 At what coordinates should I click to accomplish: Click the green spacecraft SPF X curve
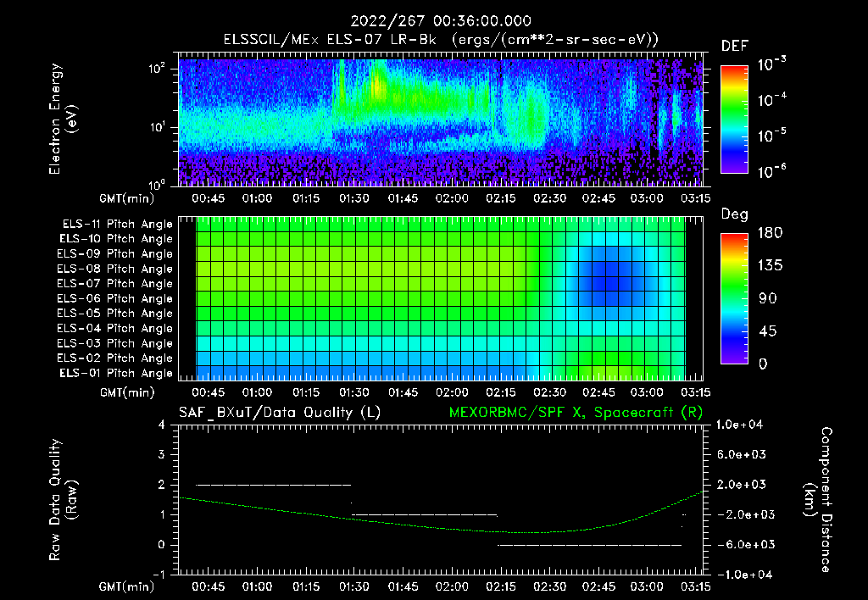[x=441, y=528]
